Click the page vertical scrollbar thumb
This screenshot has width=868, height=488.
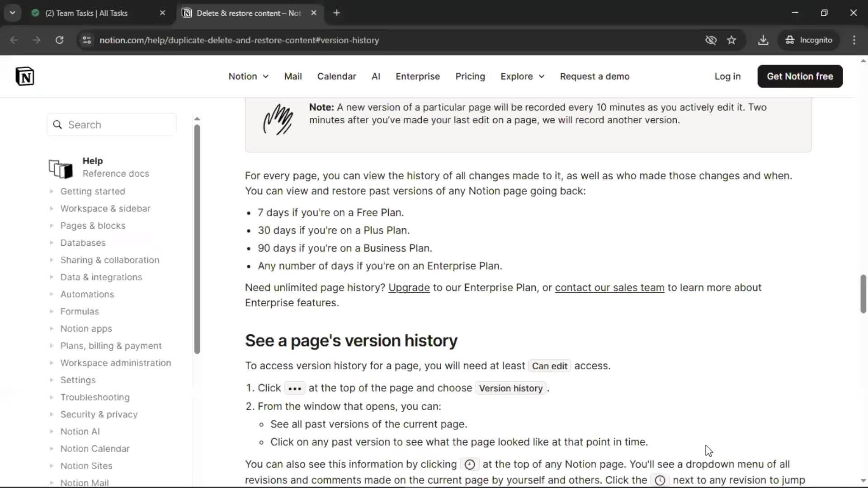[863, 294]
